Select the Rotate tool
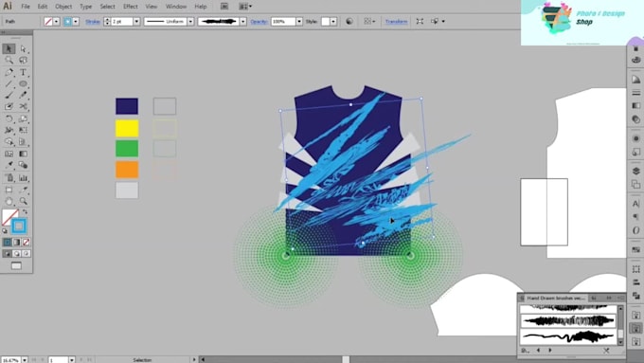Screen dimensions: 644x363 tap(9, 118)
